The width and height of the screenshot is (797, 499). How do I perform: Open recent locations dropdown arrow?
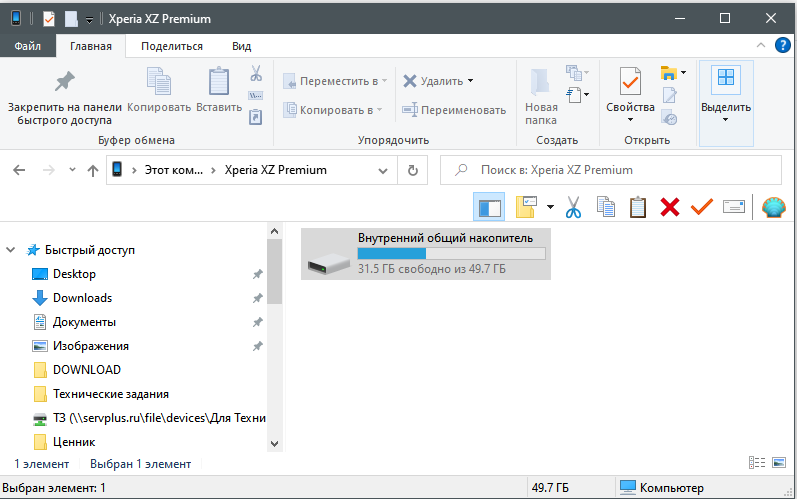(72, 170)
